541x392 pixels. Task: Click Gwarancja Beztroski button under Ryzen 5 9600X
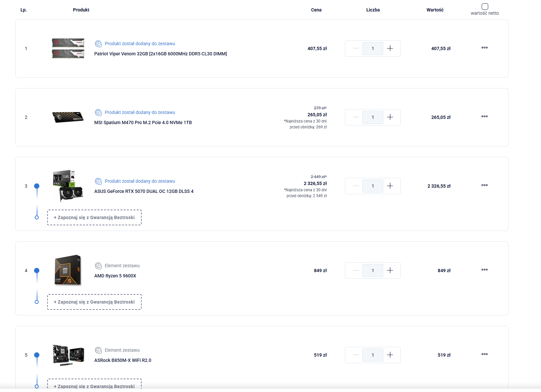pos(94,302)
